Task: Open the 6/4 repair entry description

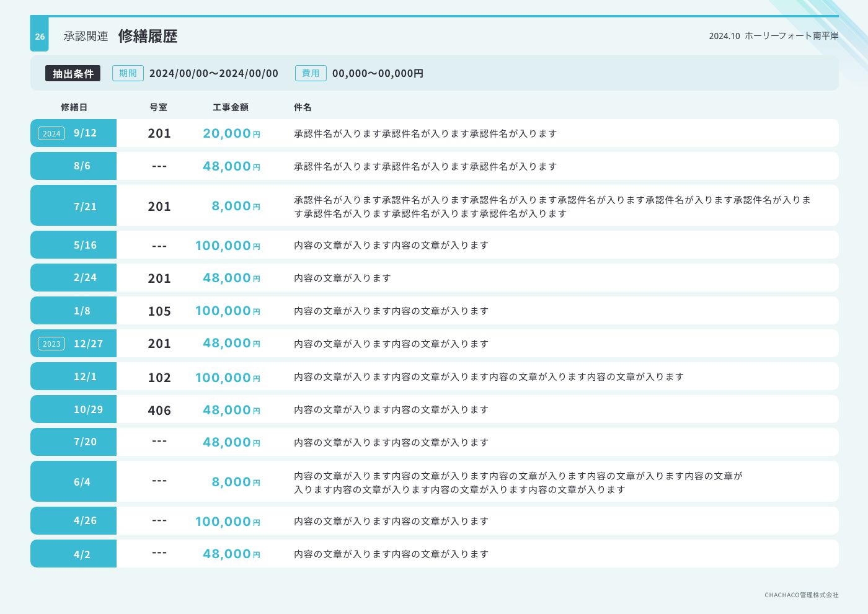Action: pos(518,483)
